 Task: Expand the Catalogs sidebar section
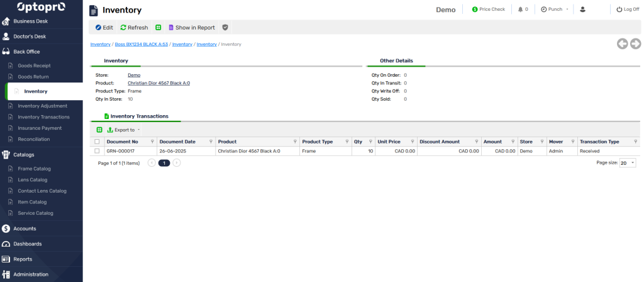[24, 154]
